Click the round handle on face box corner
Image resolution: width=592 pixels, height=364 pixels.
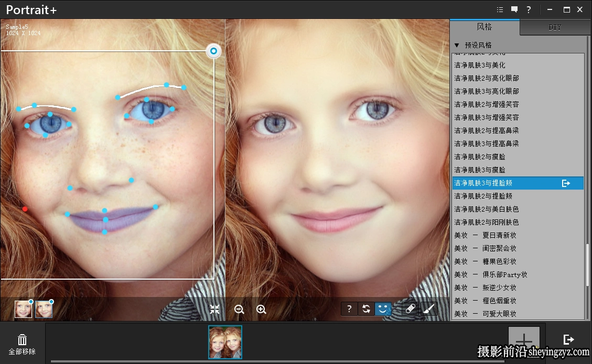214,51
